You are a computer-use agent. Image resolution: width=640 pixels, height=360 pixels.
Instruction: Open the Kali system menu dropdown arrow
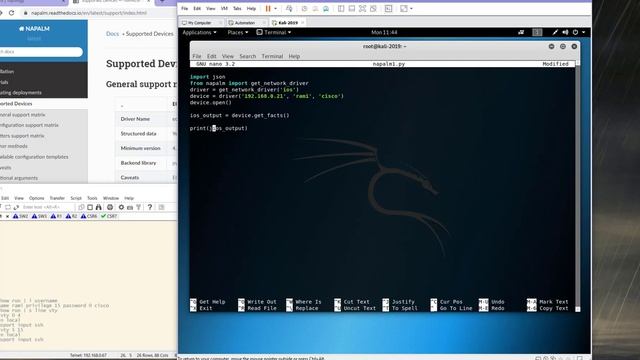[x=583, y=32]
